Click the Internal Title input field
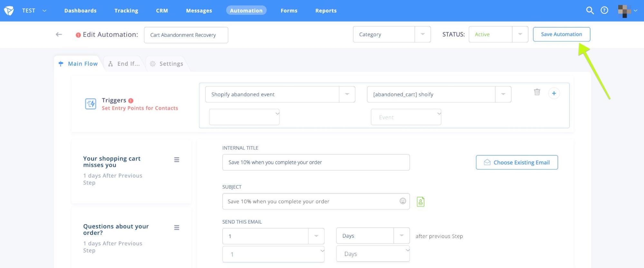 (x=316, y=162)
